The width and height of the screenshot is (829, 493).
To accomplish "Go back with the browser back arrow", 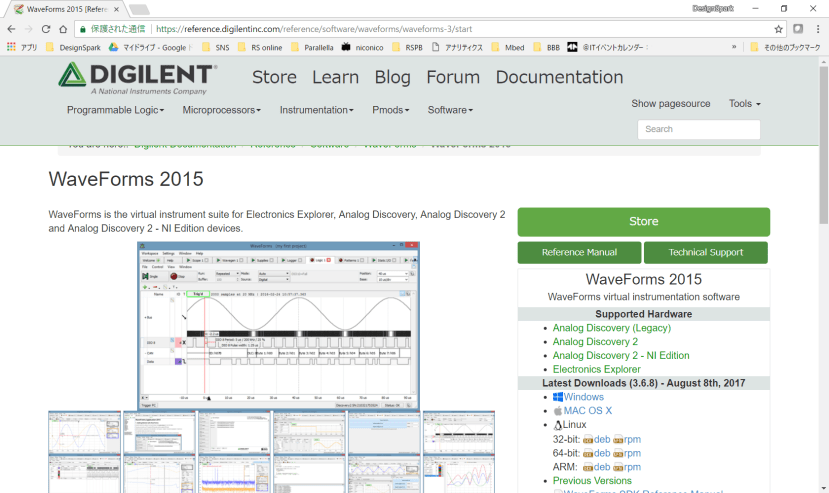I will point(12,29).
